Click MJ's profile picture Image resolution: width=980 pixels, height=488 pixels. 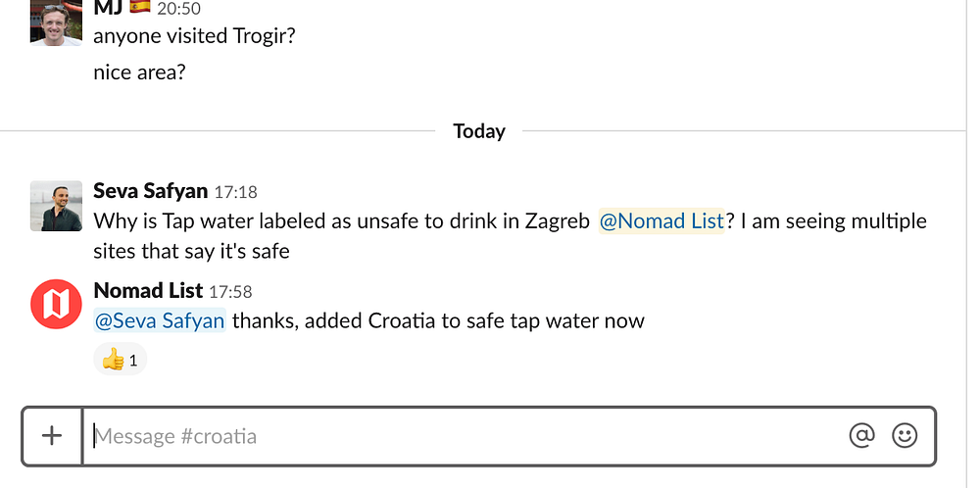(56, 22)
